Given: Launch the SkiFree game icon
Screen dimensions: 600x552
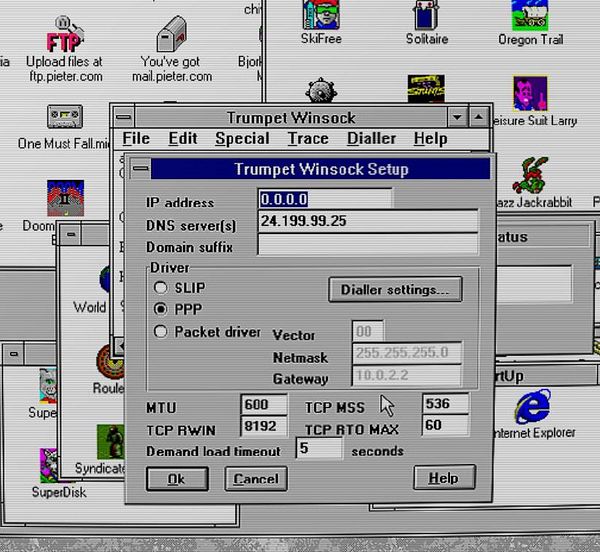Looking at the screenshot, I should tap(321, 15).
